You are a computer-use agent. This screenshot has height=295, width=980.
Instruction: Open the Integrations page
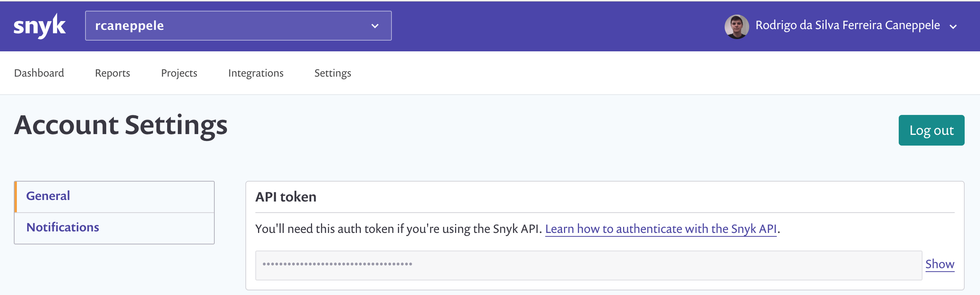tap(256, 73)
